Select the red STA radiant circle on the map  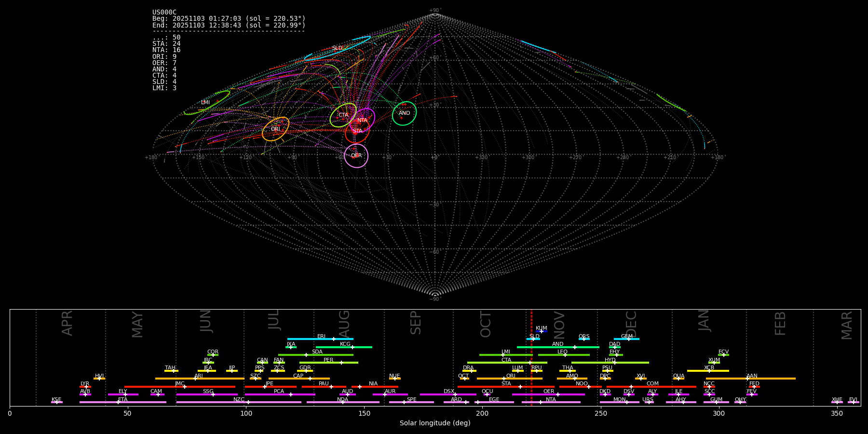(357, 131)
